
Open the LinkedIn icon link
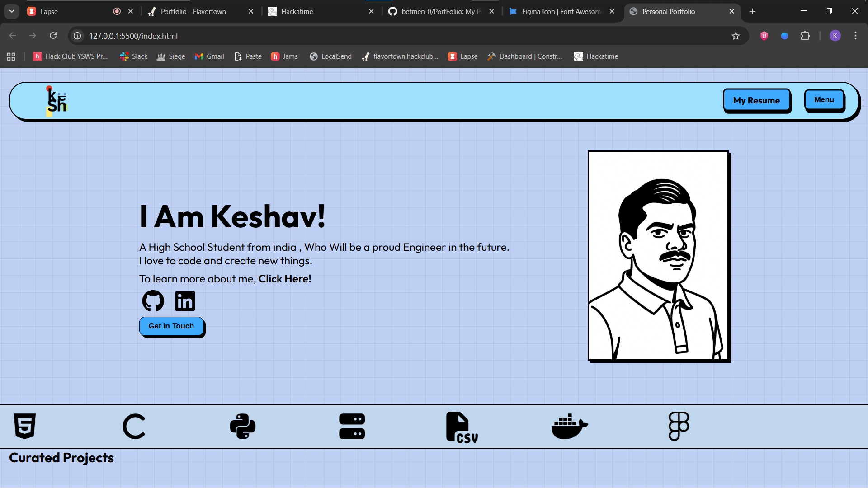[x=185, y=301]
